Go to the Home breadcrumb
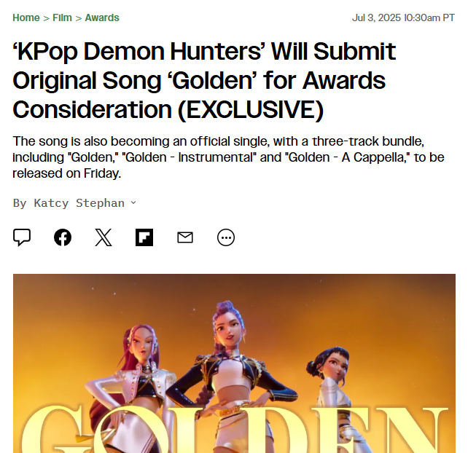 [26, 18]
